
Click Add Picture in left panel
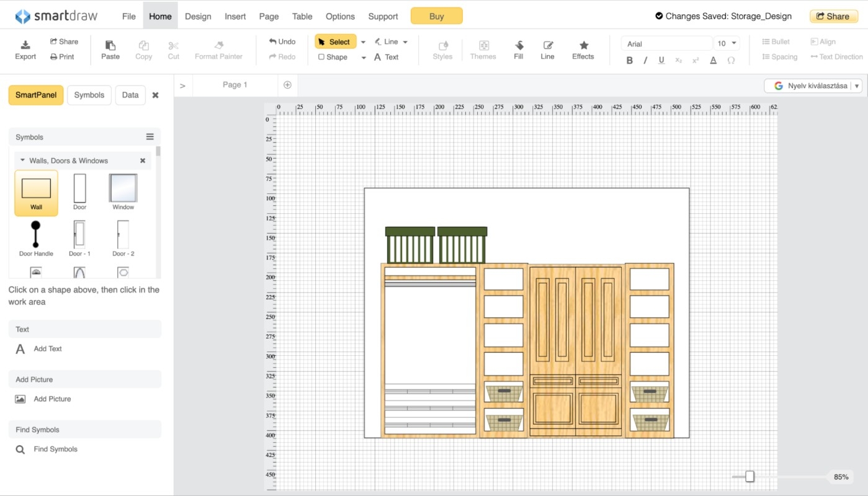pyautogui.click(x=52, y=399)
